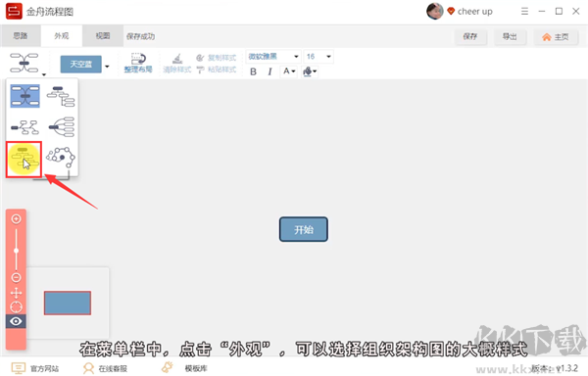The image size is (588, 376).
Task: Click 整理布局 arrange layout icon
Action: pyautogui.click(x=138, y=63)
